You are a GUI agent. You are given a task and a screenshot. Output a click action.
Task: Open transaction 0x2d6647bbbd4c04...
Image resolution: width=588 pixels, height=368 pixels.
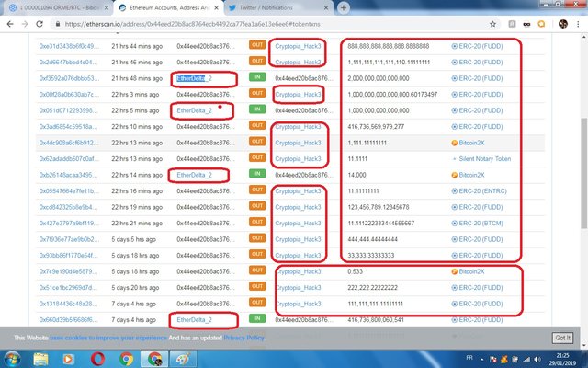click(x=69, y=63)
